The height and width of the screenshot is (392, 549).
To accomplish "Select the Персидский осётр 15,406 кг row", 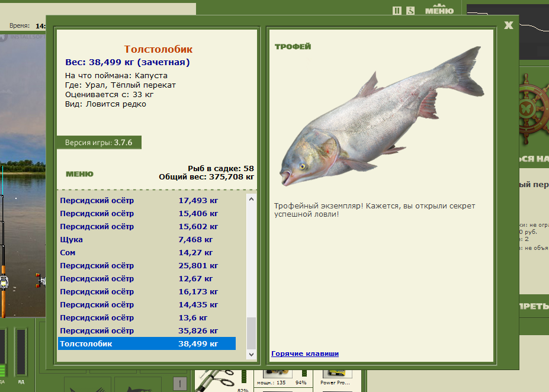I will click(x=147, y=214).
